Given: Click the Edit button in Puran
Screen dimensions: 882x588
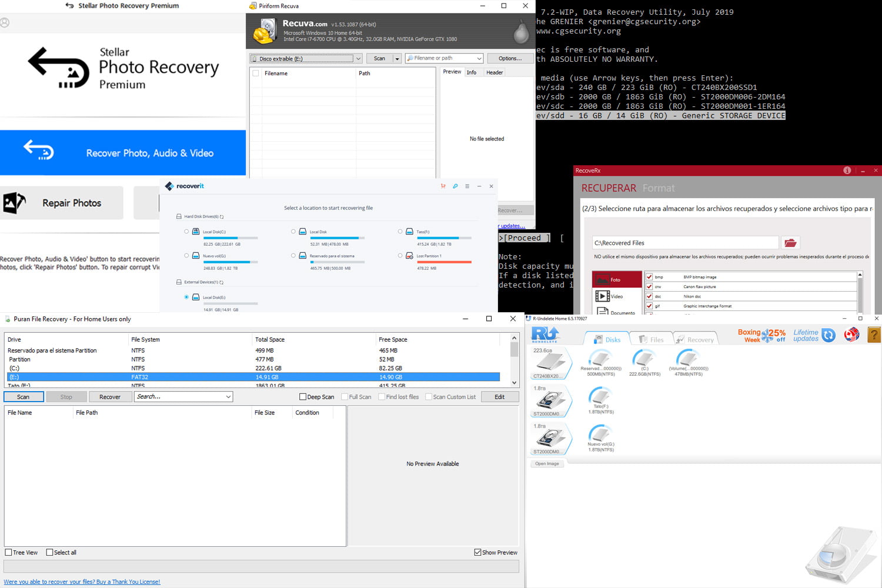Looking at the screenshot, I should [500, 397].
